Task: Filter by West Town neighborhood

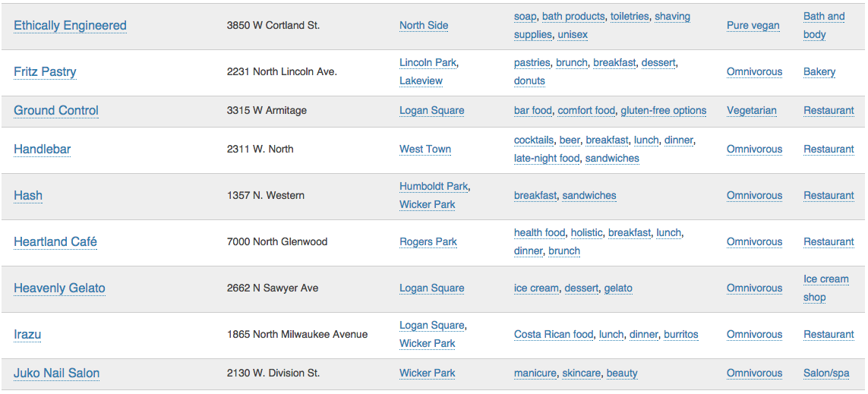Action: 425,150
